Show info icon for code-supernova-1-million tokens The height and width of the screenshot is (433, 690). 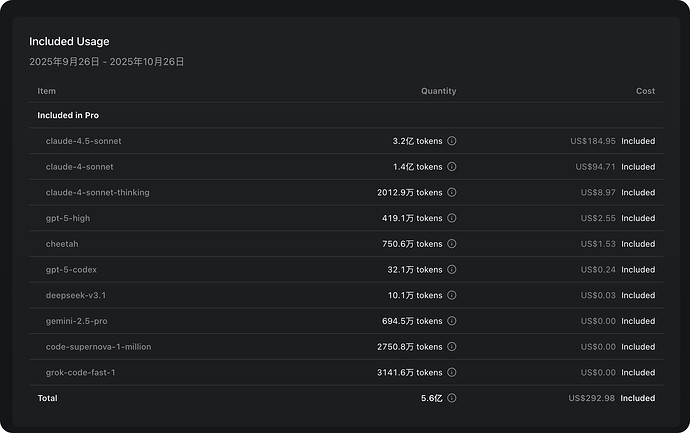451,347
